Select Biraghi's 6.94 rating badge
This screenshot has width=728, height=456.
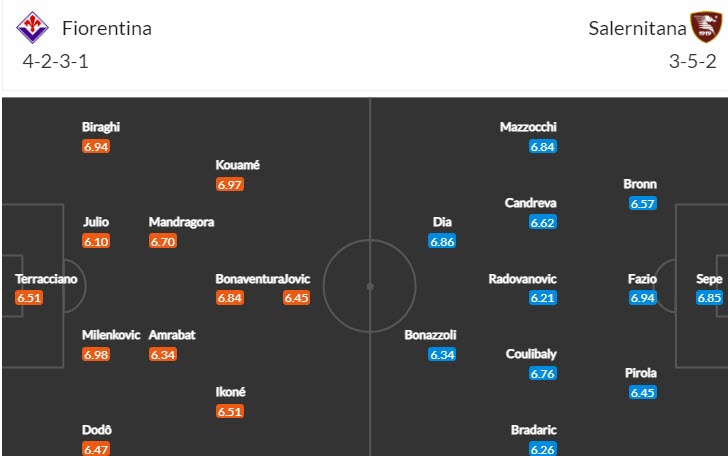(96, 146)
